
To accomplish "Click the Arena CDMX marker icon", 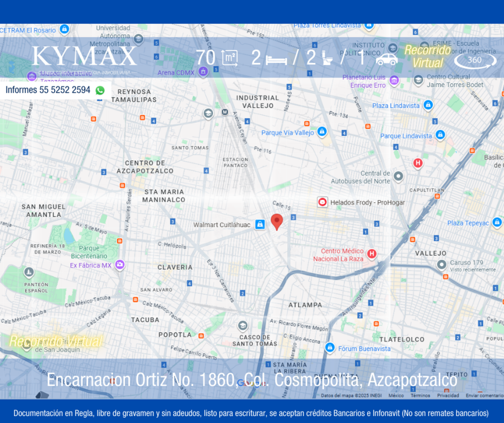I will pos(203,72).
